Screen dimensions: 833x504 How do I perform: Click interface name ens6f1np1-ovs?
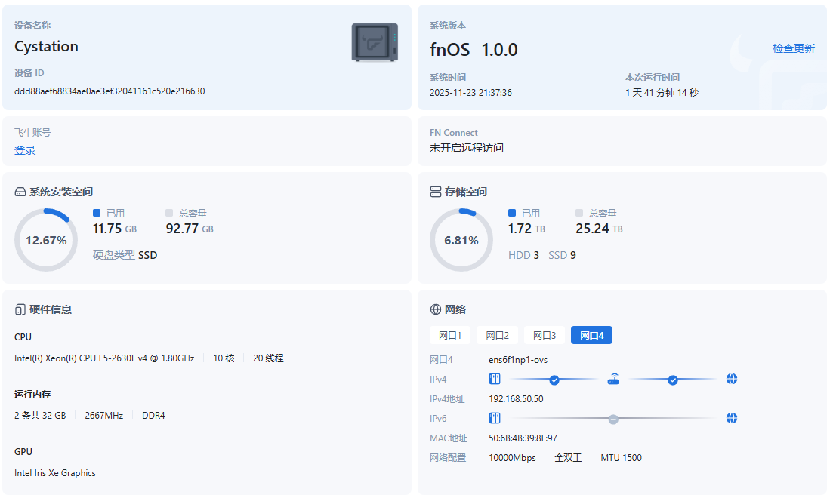[518, 360]
